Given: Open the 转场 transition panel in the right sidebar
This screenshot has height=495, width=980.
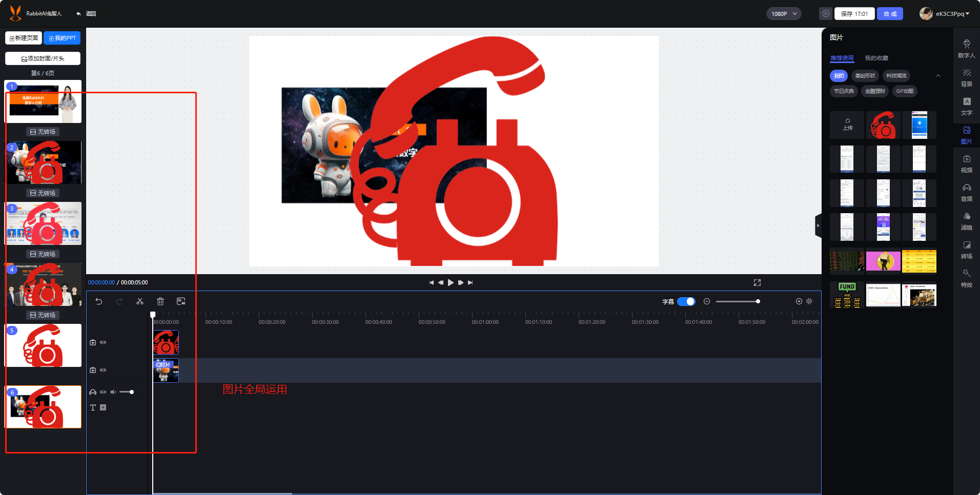Looking at the screenshot, I should point(967,250).
